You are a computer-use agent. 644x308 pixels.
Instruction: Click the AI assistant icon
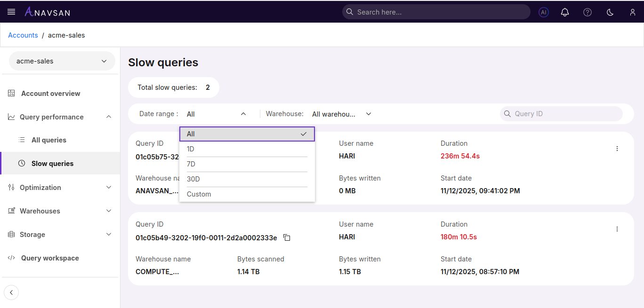tap(544, 12)
